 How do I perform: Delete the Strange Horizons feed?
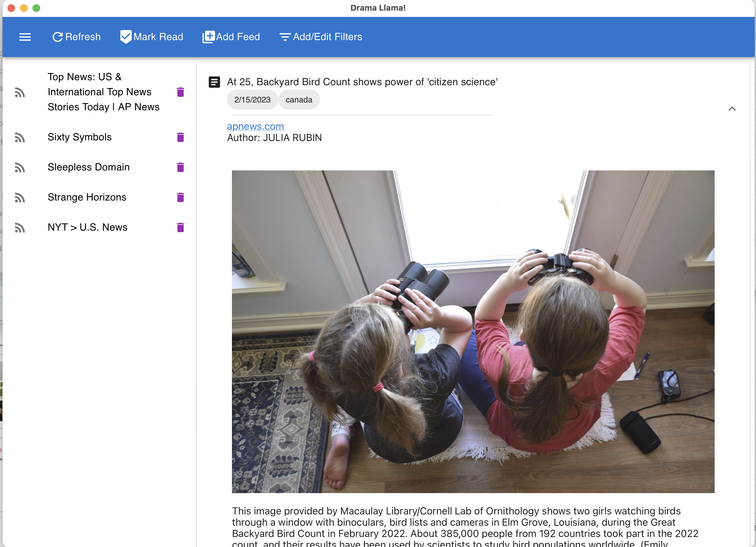(x=180, y=197)
